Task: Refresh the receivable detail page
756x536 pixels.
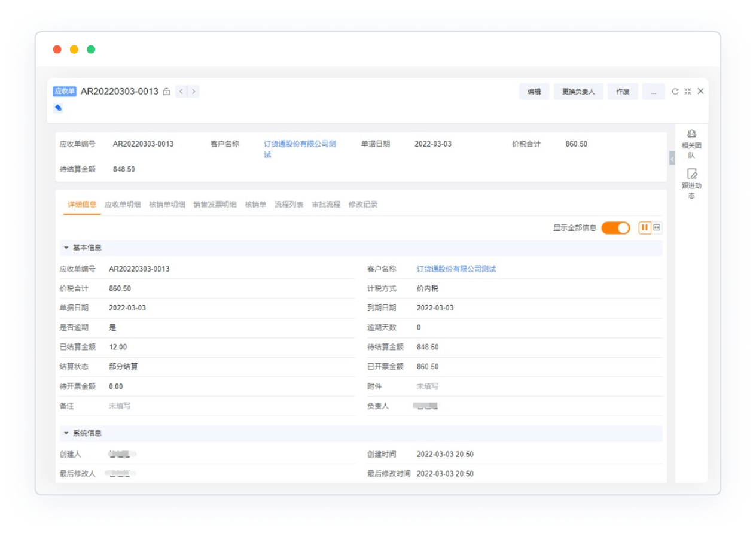Action: tap(675, 92)
